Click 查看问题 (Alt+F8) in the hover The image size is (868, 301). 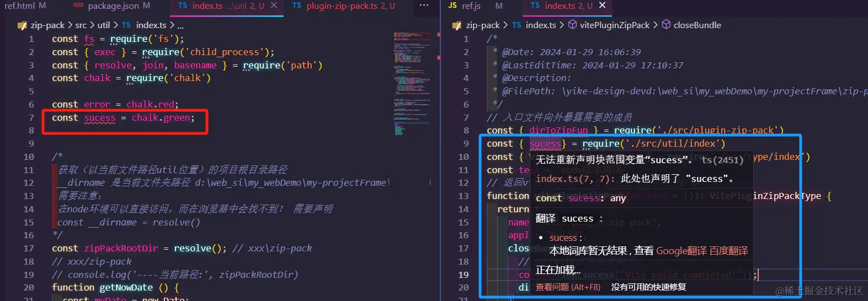[568, 287]
